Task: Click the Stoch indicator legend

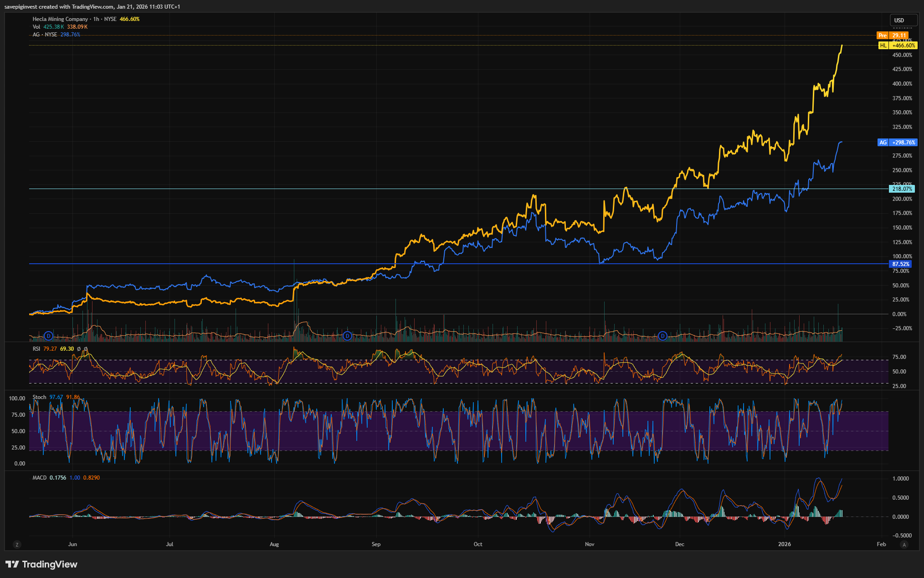Action: pyautogui.click(x=39, y=397)
